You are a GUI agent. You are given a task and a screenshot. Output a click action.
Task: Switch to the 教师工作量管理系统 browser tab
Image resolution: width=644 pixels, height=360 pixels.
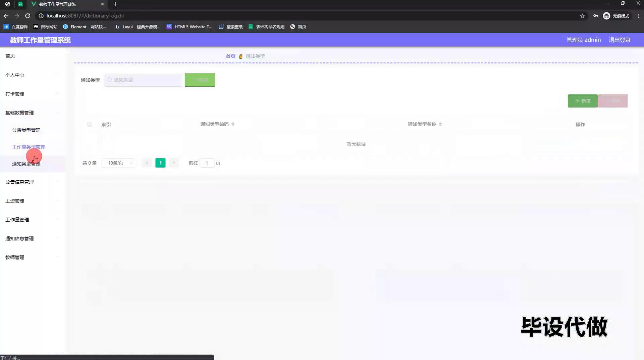pyautogui.click(x=57, y=4)
